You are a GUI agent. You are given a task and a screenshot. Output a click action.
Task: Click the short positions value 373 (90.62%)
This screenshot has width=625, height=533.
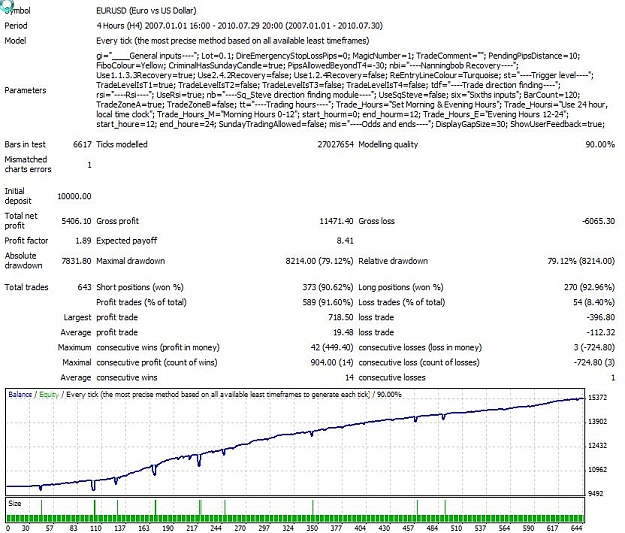click(x=328, y=287)
